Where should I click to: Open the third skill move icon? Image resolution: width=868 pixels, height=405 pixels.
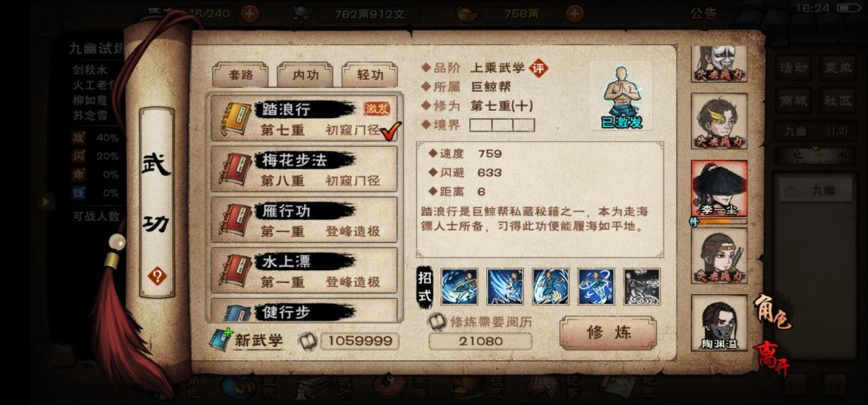pos(551,287)
